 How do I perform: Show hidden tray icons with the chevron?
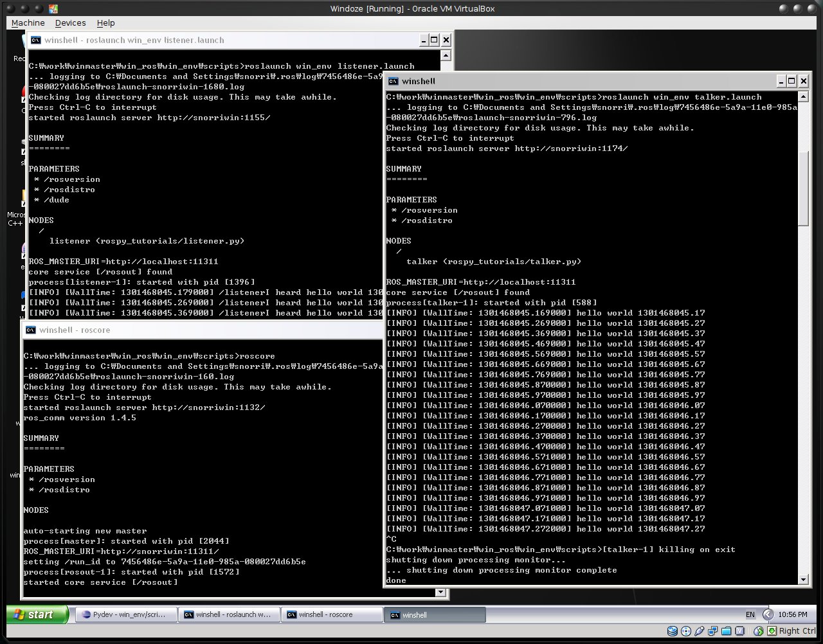click(x=768, y=614)
